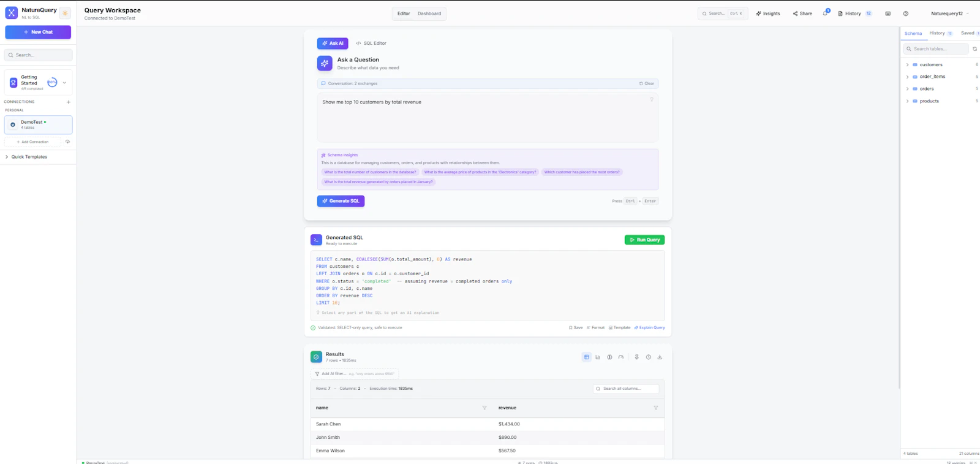
Task: Switch to SQL Editor mode
Action: [371, 44]
